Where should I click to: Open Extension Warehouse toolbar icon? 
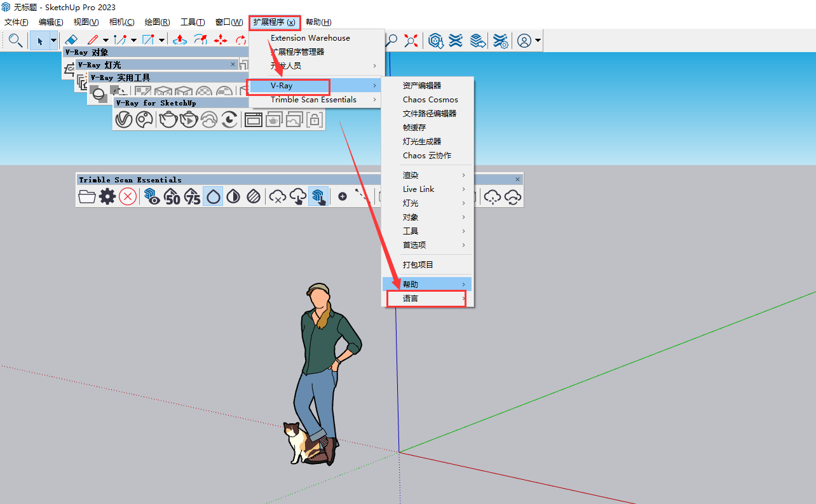[456, 41]
